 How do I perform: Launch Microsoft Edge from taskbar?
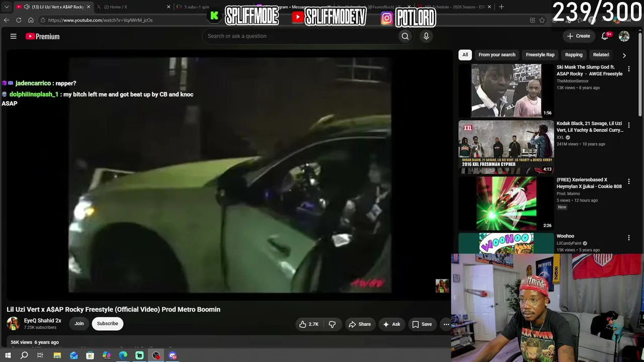[x=123, y=355]
